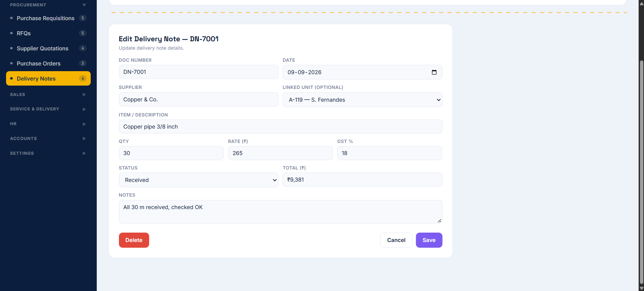The height and width of the screenshot is (291, 644).
Task: Click the 'Update delivery note details.' subtitle
Action: point(151,48)
